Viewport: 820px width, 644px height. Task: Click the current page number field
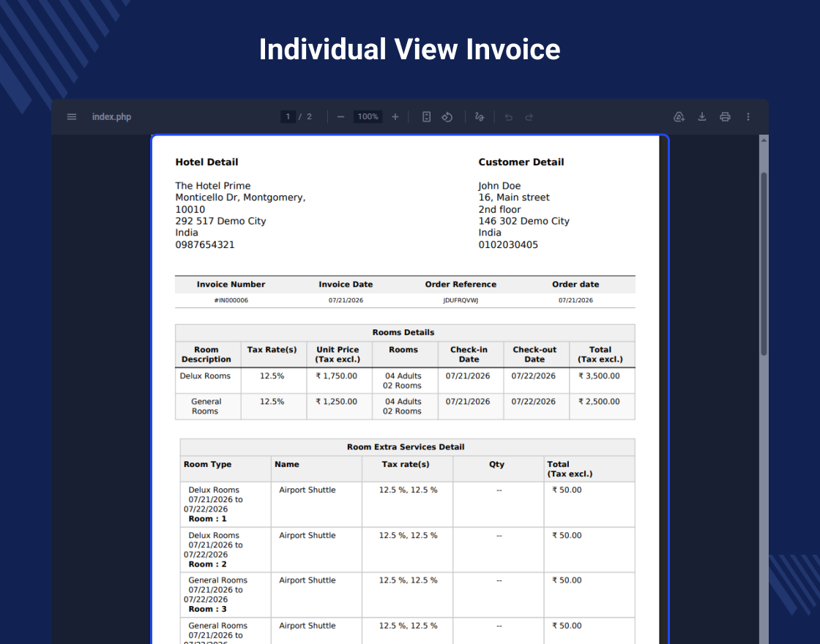point(288,116)
